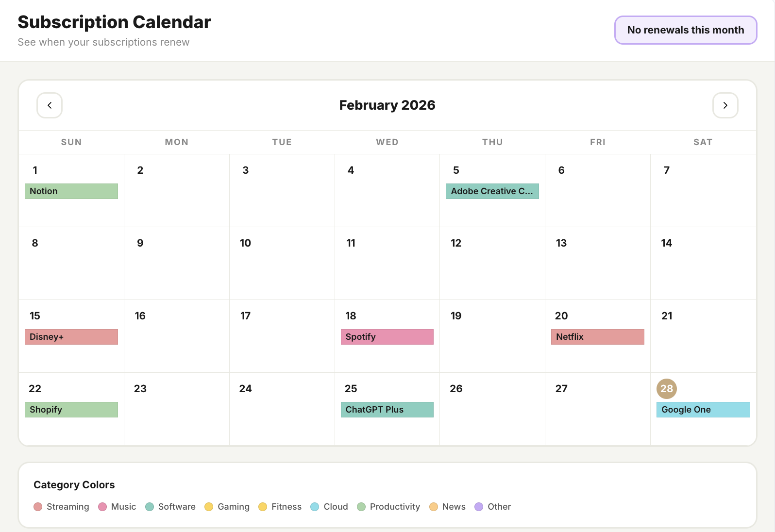
Task: Select the News category color dot
Action: [433, 507]
